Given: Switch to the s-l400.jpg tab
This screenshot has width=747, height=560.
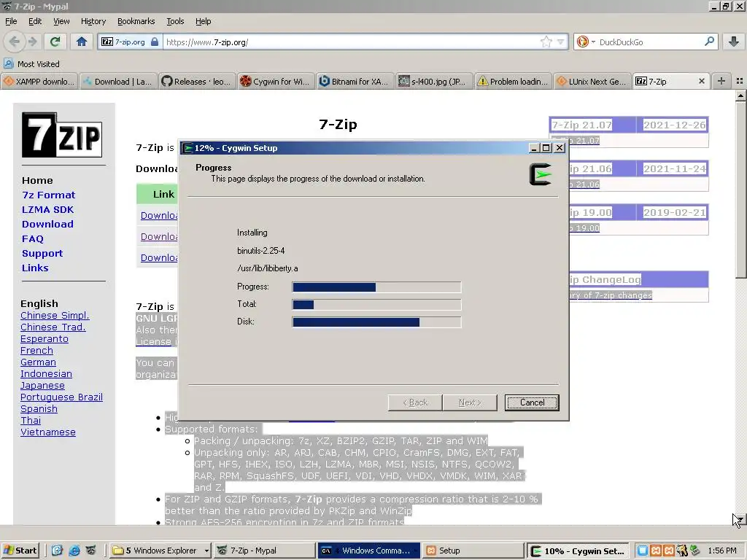Looking at the screenshot, I should coord(433,82).
